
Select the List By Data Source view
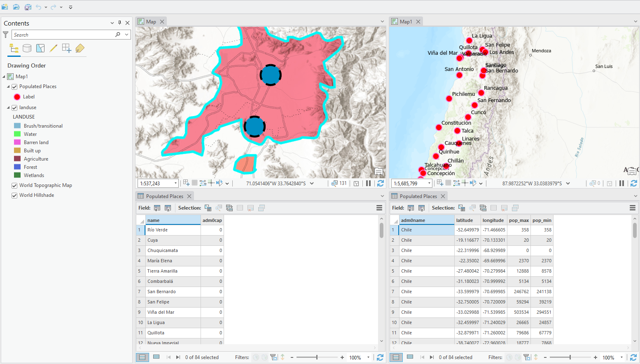click(x=27, y=48)
